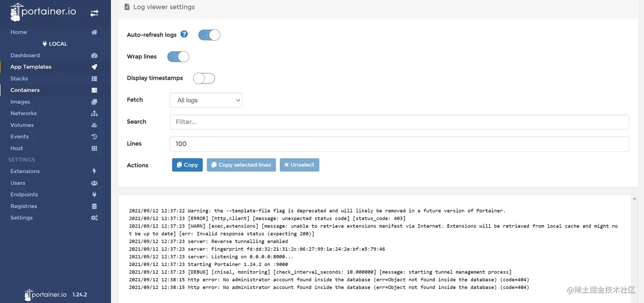
Task: Click the Images clone icon
Action: tap(95, 102)
